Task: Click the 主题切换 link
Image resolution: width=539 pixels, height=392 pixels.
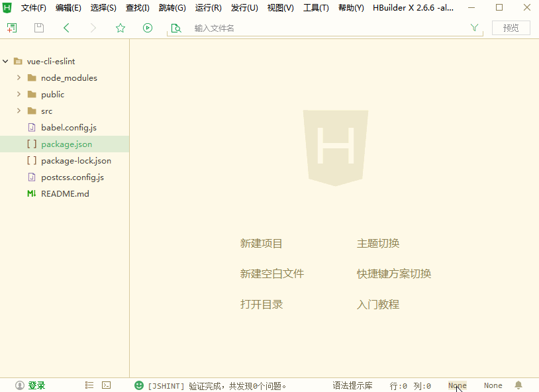Action: pos(378,244)
